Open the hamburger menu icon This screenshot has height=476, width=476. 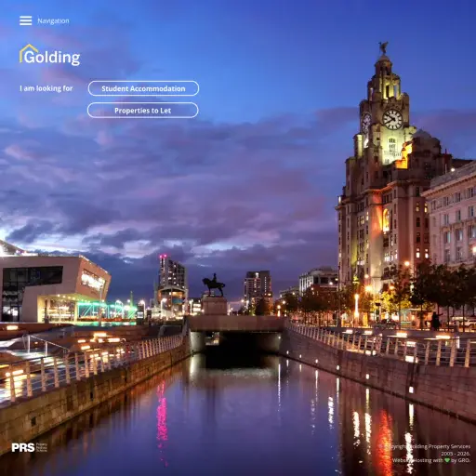(x=25, y=20)
